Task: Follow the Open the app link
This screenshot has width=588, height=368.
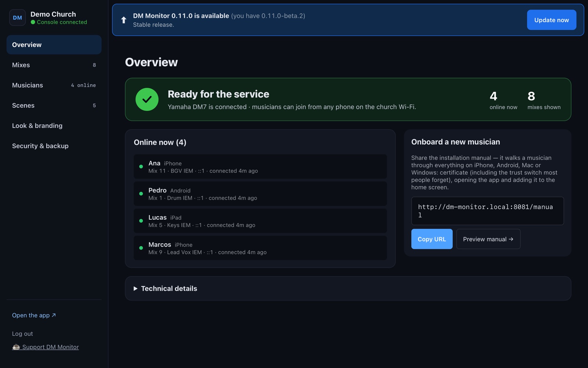Action: click(x=34, y=315)
